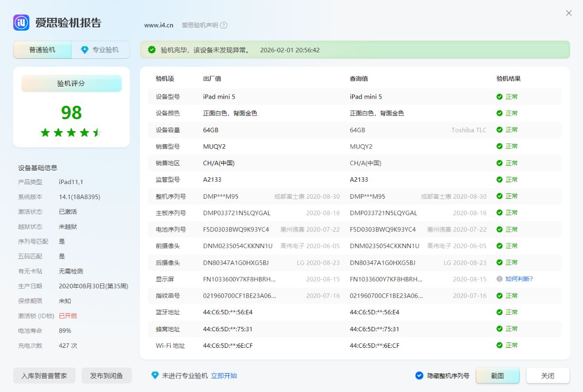This screenshot has height=392, width=583.
Task: Click the 发布到闲鱼 button
Action: (x=106, y=375)
